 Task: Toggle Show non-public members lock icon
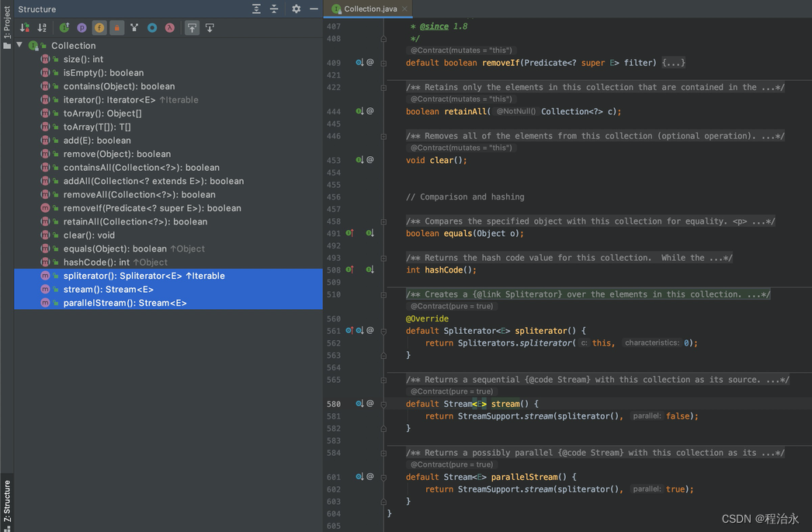click(117, 28)
